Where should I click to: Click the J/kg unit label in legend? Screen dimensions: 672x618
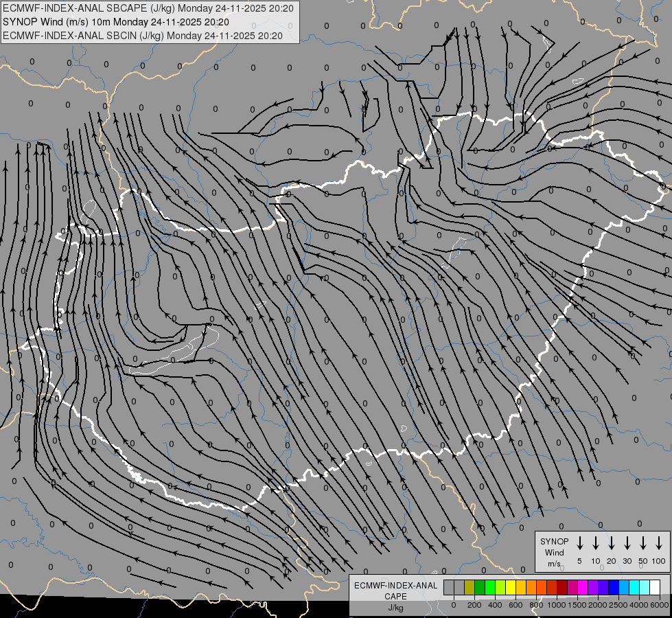(395, 608)
